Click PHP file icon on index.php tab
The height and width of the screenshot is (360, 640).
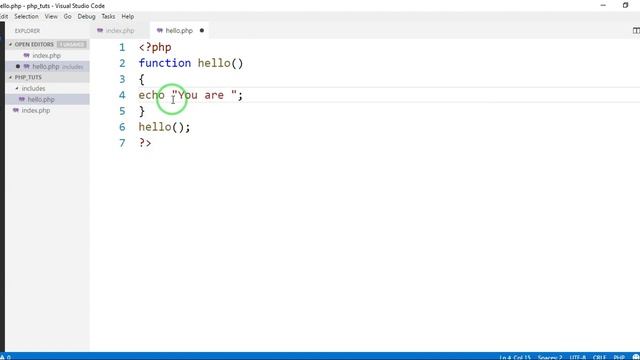tap(100, 31)
